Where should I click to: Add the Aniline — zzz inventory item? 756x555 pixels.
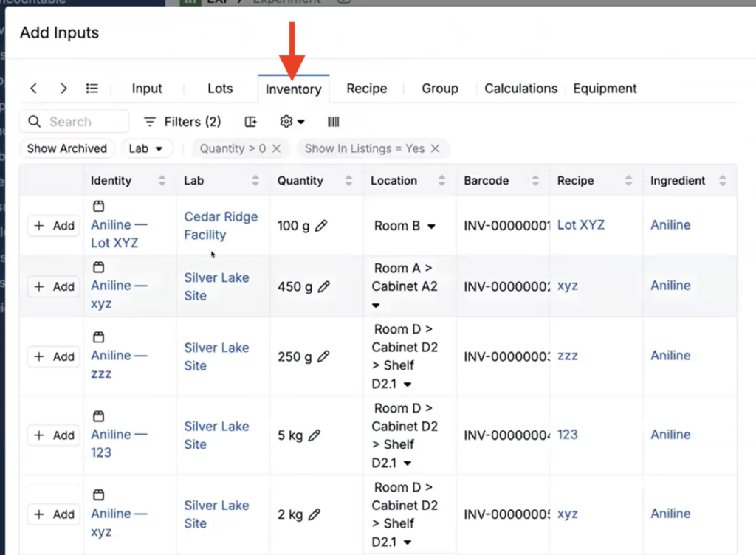coord(53,356)
